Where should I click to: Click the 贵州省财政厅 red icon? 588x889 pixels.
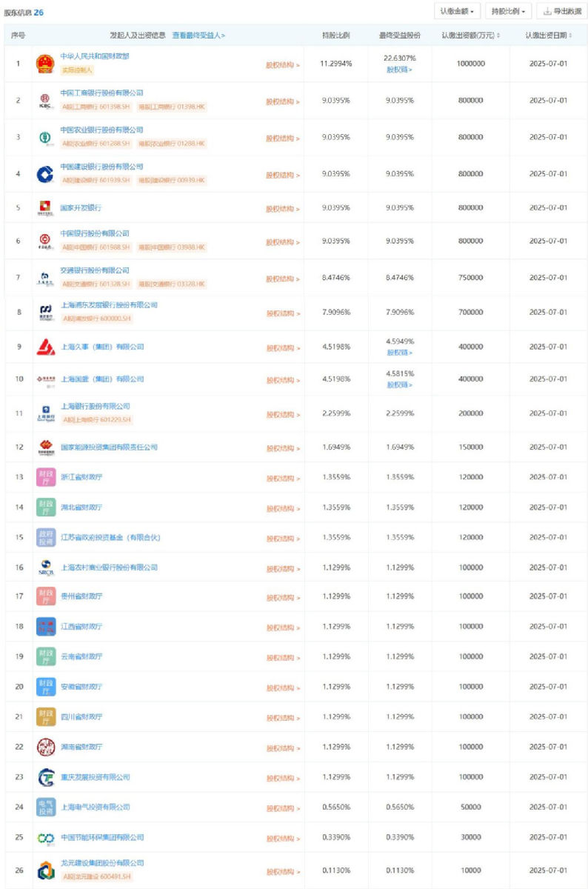[46, 597]
